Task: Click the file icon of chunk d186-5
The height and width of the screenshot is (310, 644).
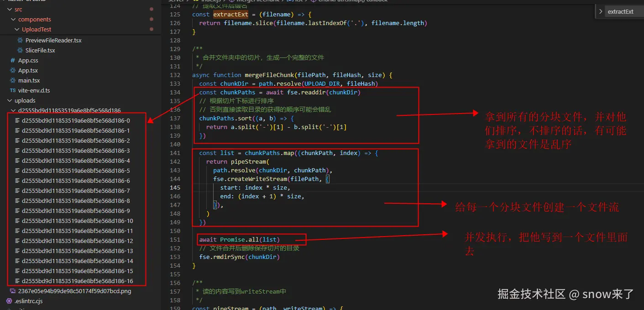Action: tap(17, 170)
